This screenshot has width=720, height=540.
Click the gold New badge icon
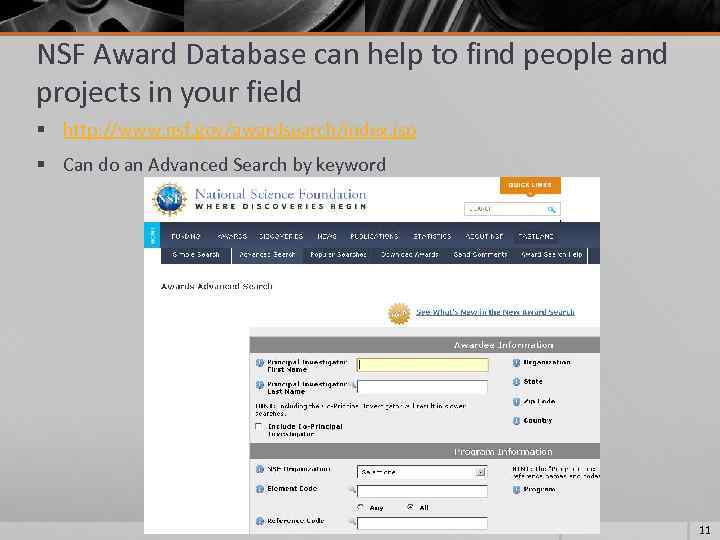(399, 314)
